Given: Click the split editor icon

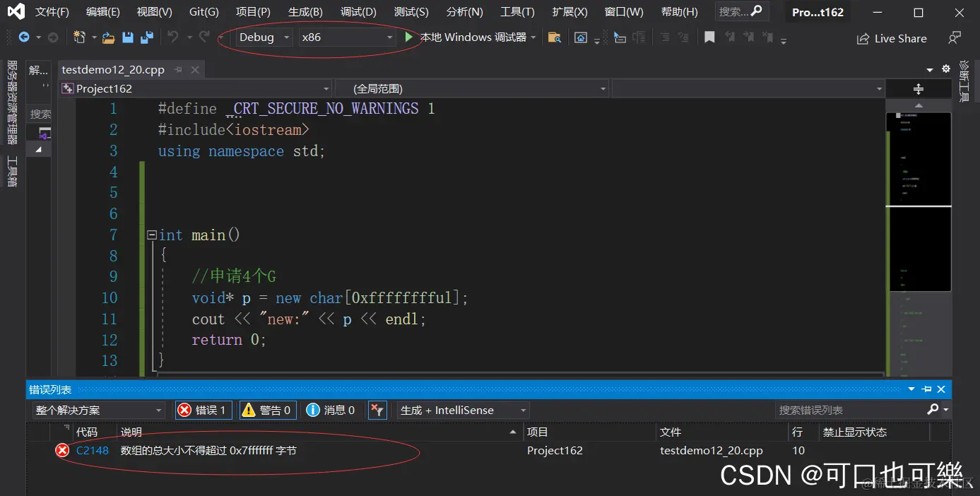Looking at the screenshot, I should pyautogui.click(x=919, y=88).
